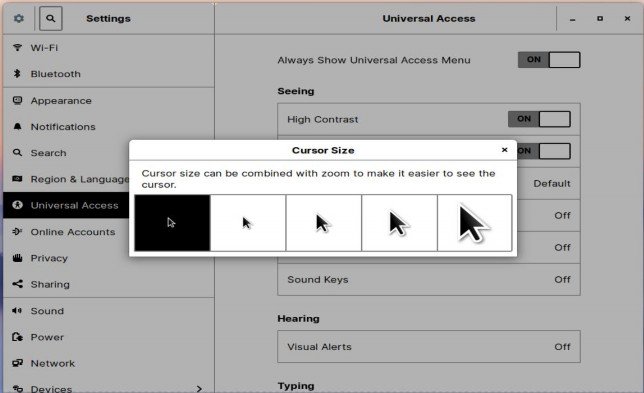
Task: Expand the Devices submenu chevron
Action: [x=199, y=388]
